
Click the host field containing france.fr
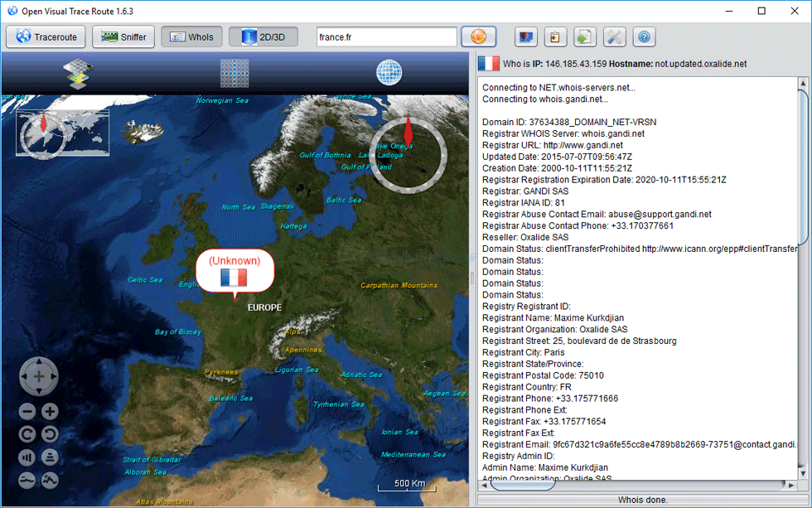[386, 36]
